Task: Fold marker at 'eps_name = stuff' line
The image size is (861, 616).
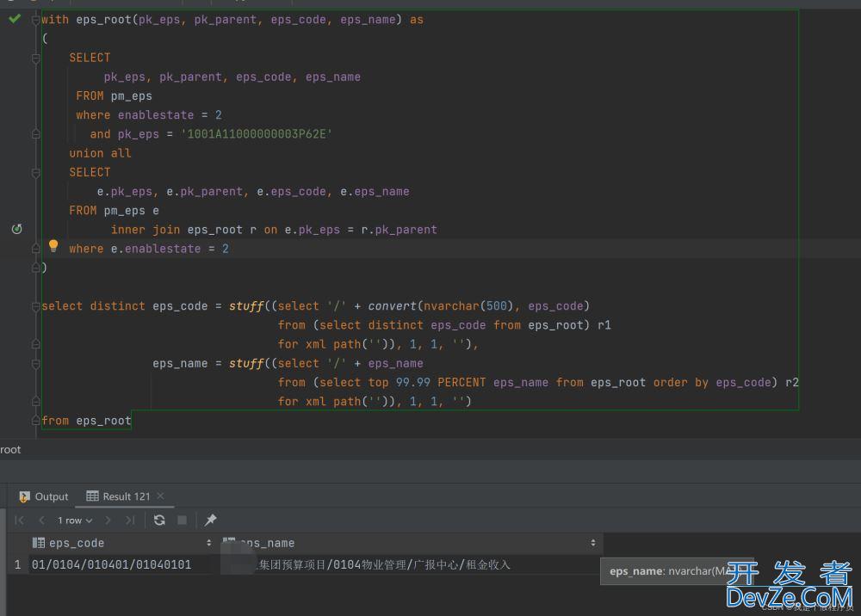Action: pos(35,364)
